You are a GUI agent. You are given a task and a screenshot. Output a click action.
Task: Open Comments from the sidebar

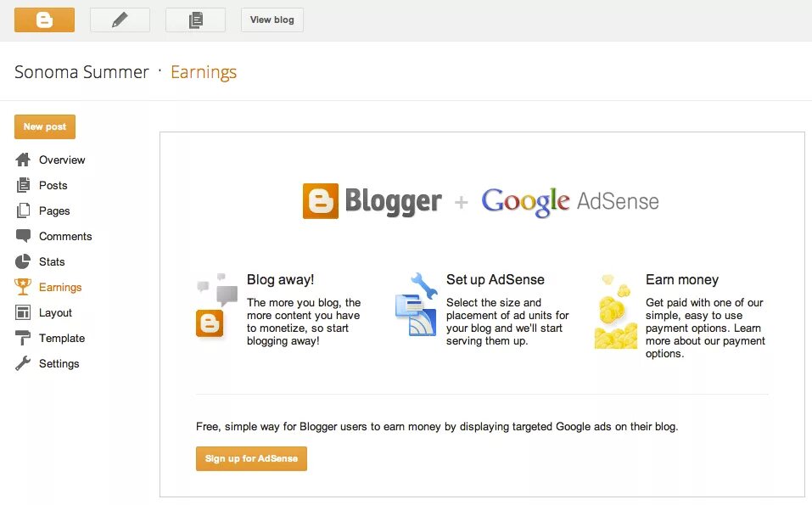[65, 236]
